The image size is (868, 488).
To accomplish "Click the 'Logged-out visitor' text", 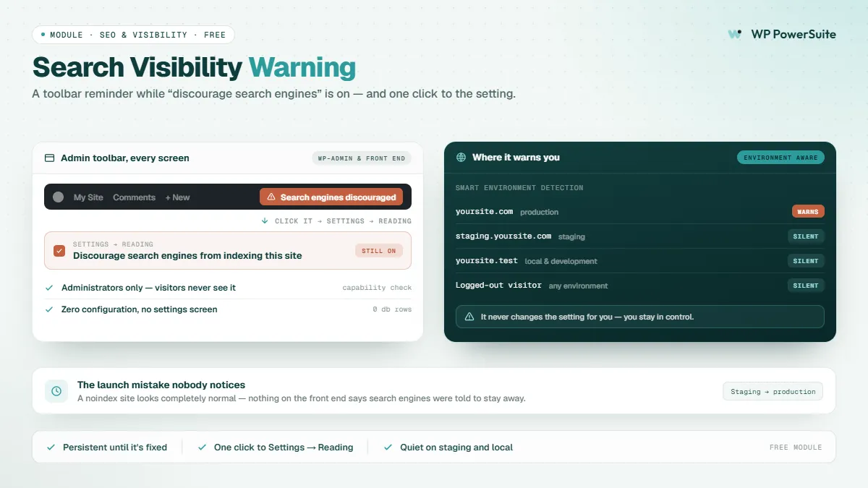I will pos(498,286).
